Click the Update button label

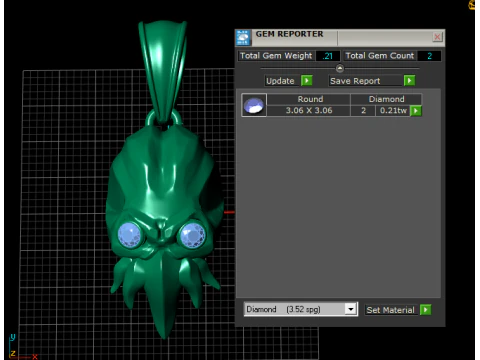(x=280, y=81)
